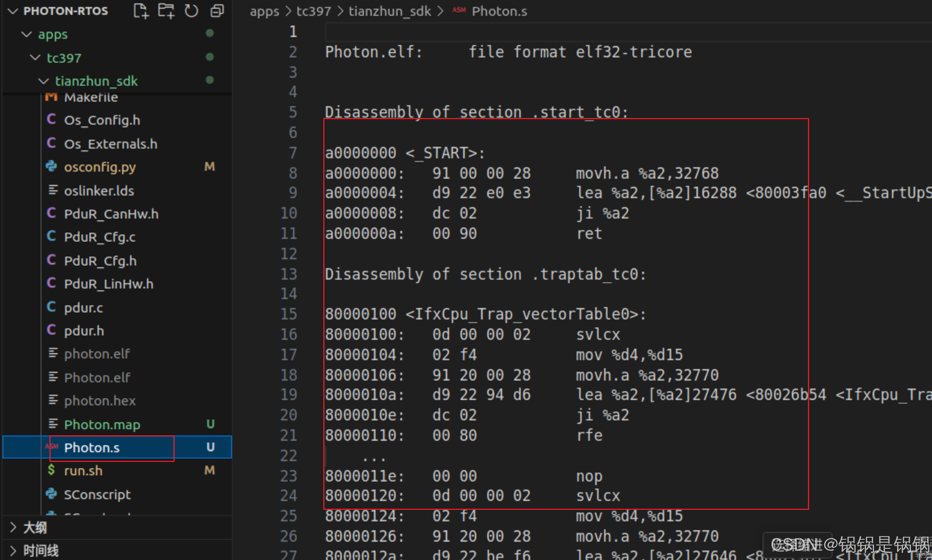Viewport: 932px width, 560px height.
Task: Click the C icon beside Os_Config.h
Action: click(x=51, y=120)
